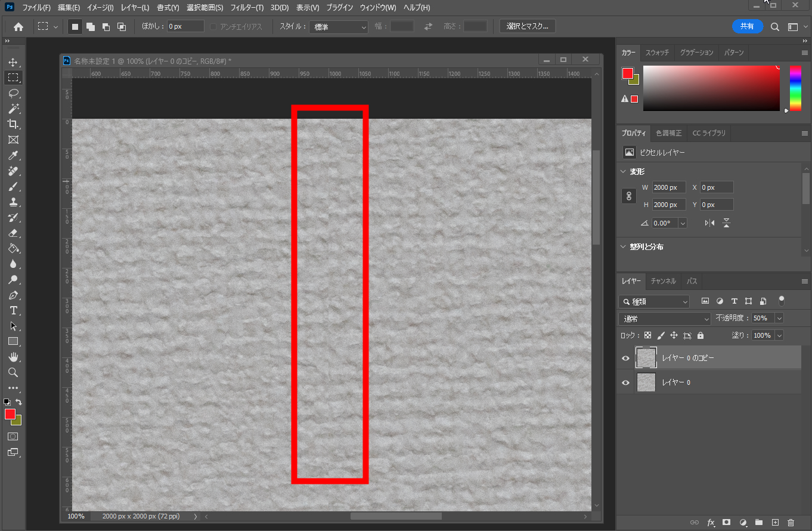Expand the 不透明度 opacity dropdown arrow
Viewport: 812px width, 531px height.
point(779,319)
